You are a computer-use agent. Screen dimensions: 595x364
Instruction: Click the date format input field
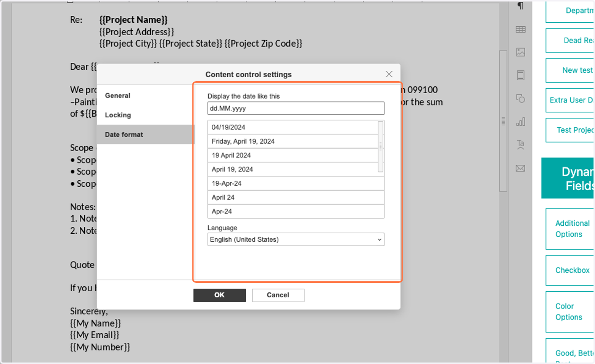click(x=296, y=108)
